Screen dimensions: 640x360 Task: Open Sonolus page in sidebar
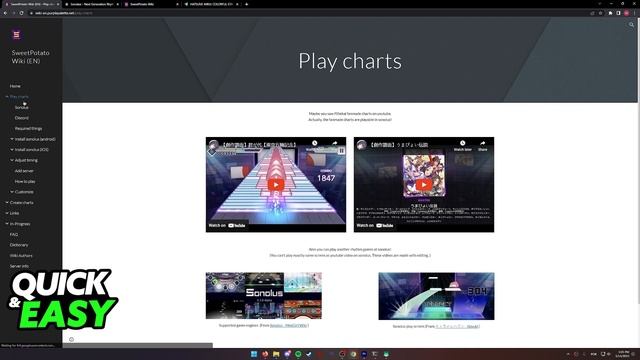coord(22,107)
